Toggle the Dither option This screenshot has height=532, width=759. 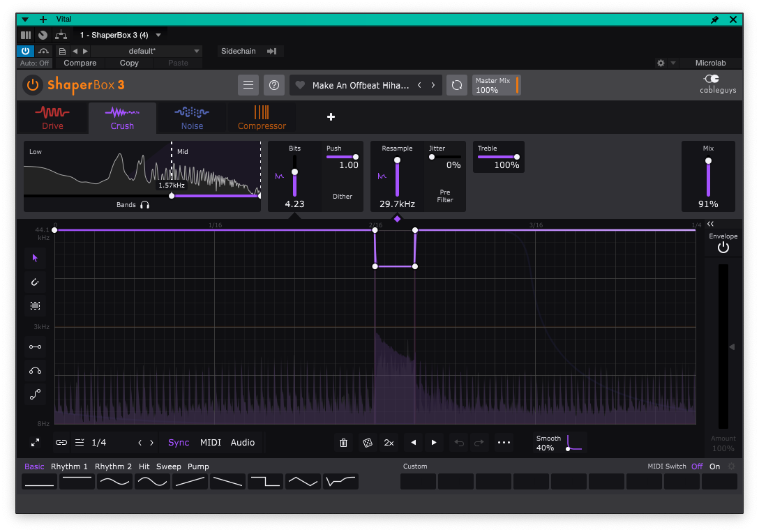(x=343, y=197)
